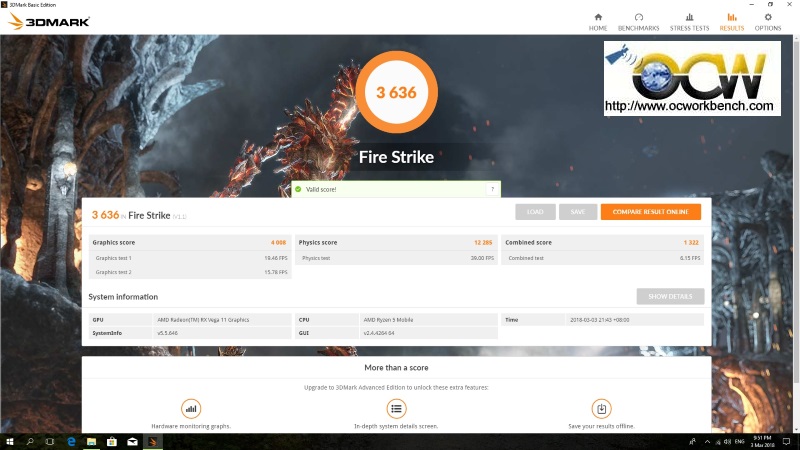Viewport: 800px width, 450px height.
Task: Click the Physics test row
Action: click(395, 258)
